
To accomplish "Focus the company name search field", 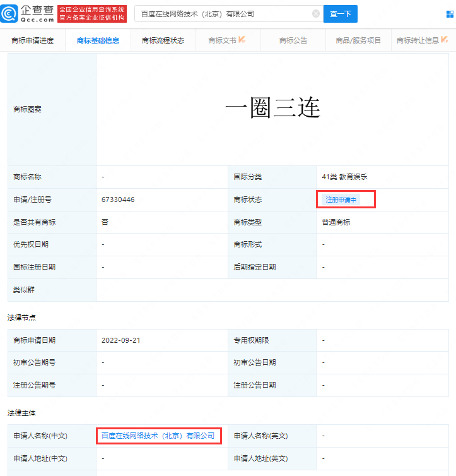I will click(224, 13).
